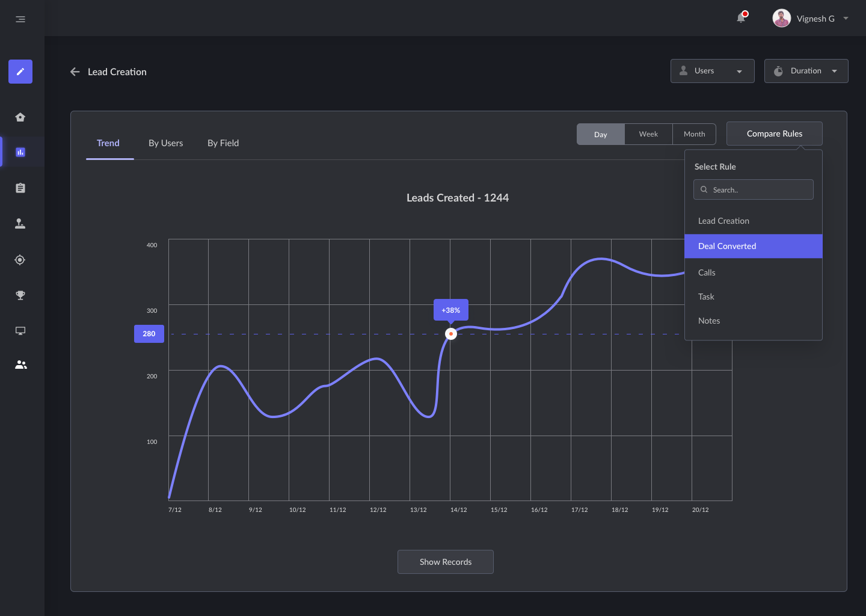The image size is (866, 616).
Task: Click Vignesh G's profile avatar
Action: pyautogui.click(x=781, y=18)
